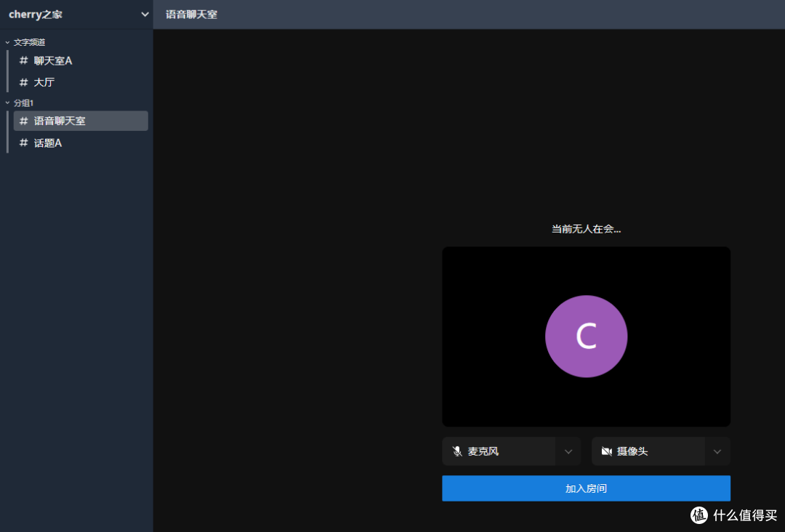Open the cherry之家 server dropdown menu
Viewport: 785px width, 532px height.
[x=143, y=14]
